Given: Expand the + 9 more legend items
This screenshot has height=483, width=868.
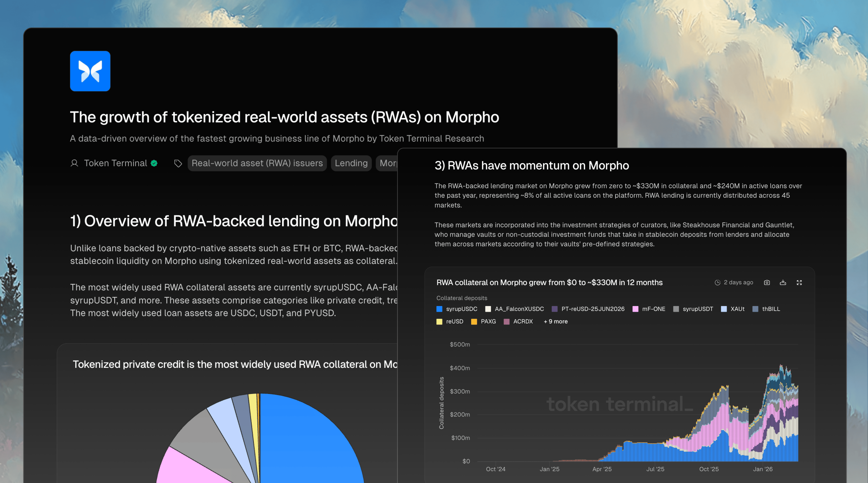Looking at the screenshot, I should [555, 322].
